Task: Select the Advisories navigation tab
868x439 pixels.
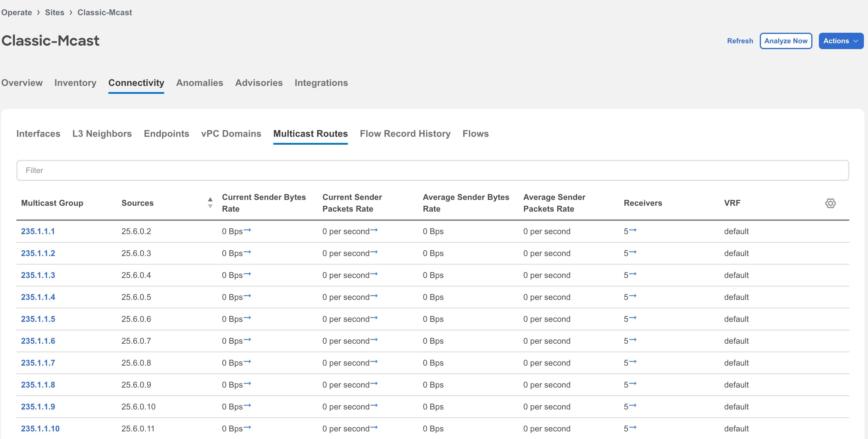Action: [259, 82]
